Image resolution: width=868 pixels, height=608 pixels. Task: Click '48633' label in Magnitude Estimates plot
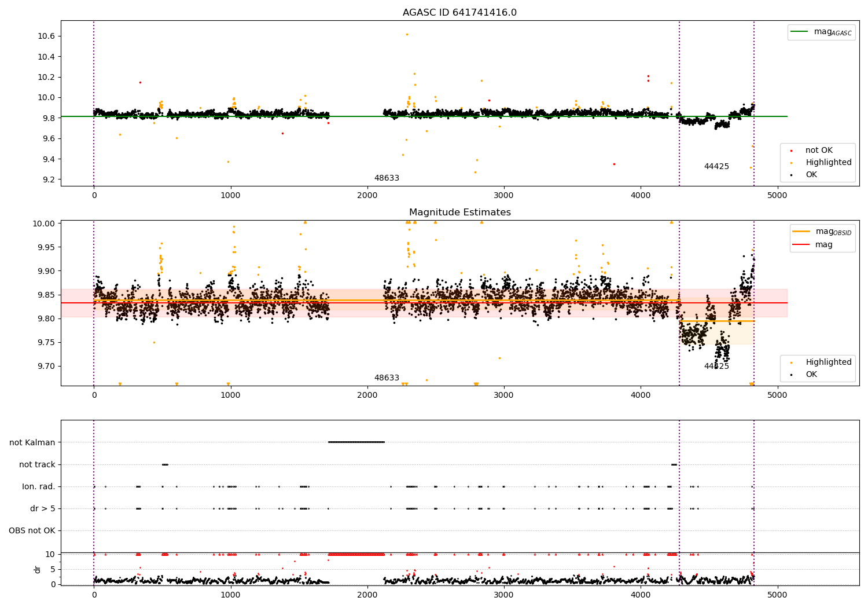coord(387,378)
